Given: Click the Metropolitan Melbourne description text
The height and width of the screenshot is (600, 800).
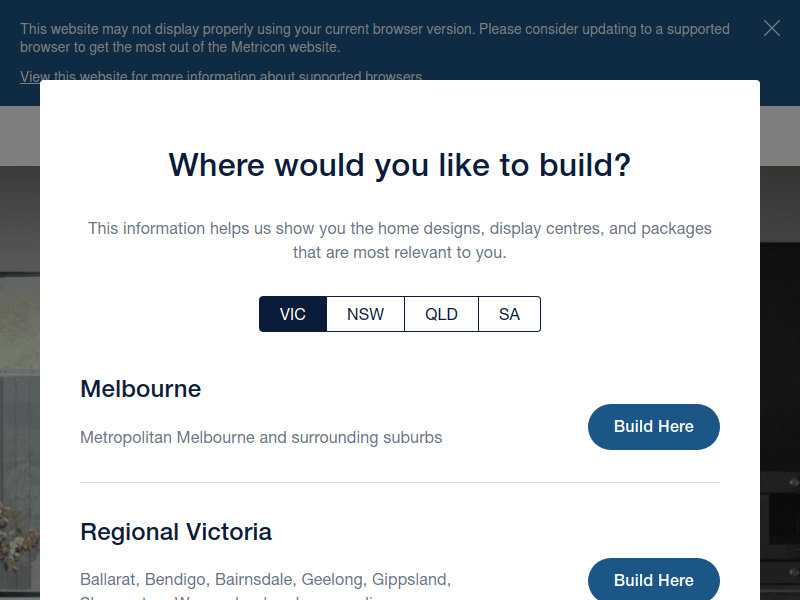Looking at the screenshot, I should tap(260, 437).
